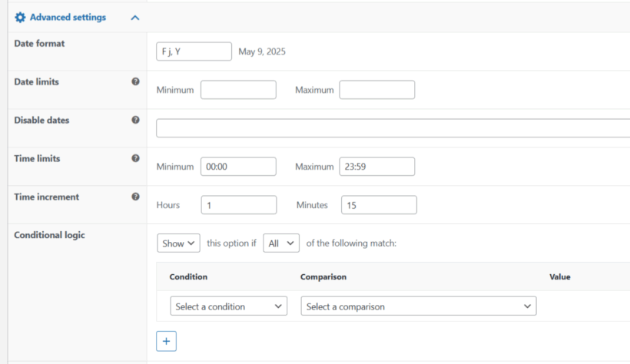Click the Time increment Minutes field

378,205
